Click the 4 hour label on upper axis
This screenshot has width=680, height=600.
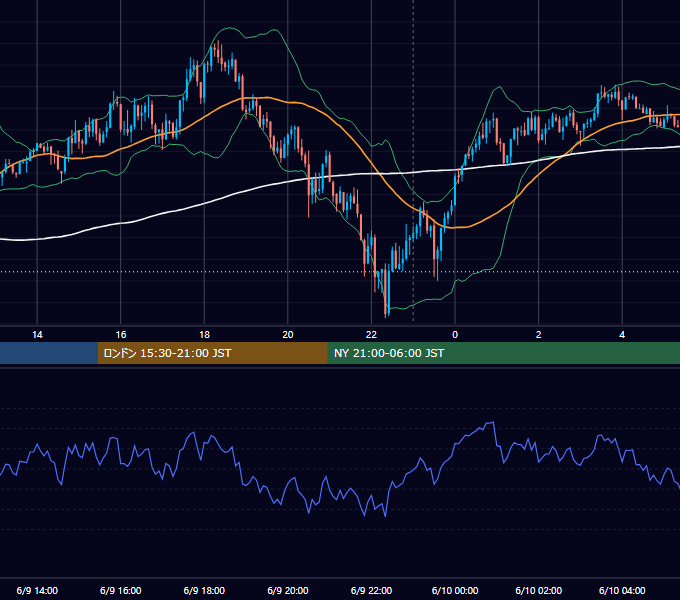[622, 335]
